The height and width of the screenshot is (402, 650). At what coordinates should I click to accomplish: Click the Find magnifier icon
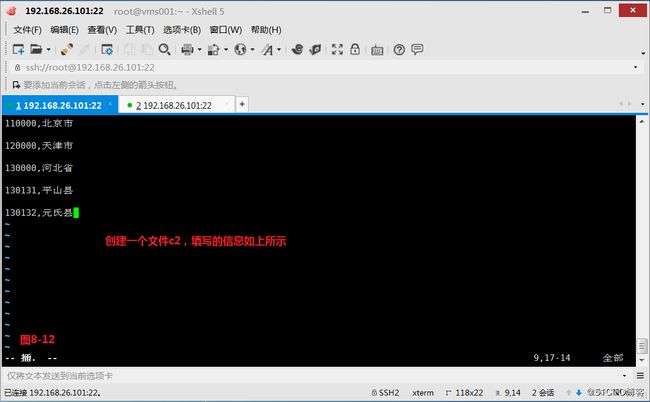click(165, 49)
